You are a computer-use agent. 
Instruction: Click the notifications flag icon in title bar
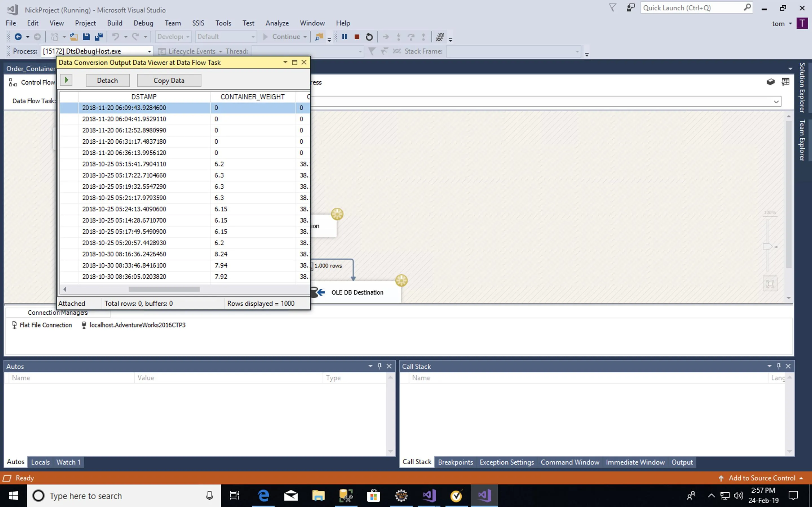pos(612,8)
